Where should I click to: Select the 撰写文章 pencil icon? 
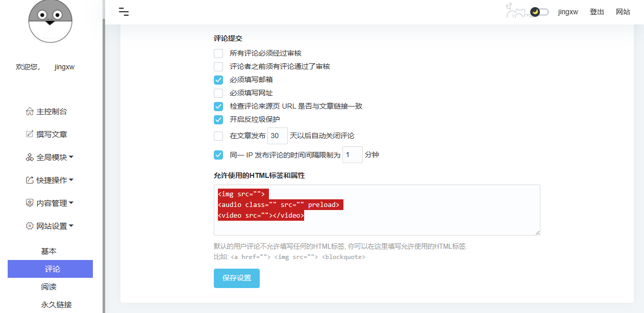pyautogui.click(x=30, y=134)
